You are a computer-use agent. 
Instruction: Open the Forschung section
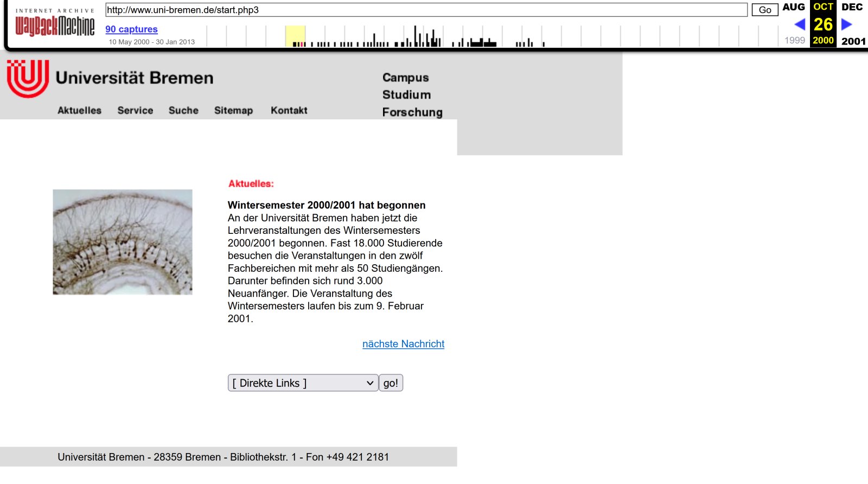click(x=412, y=112)
